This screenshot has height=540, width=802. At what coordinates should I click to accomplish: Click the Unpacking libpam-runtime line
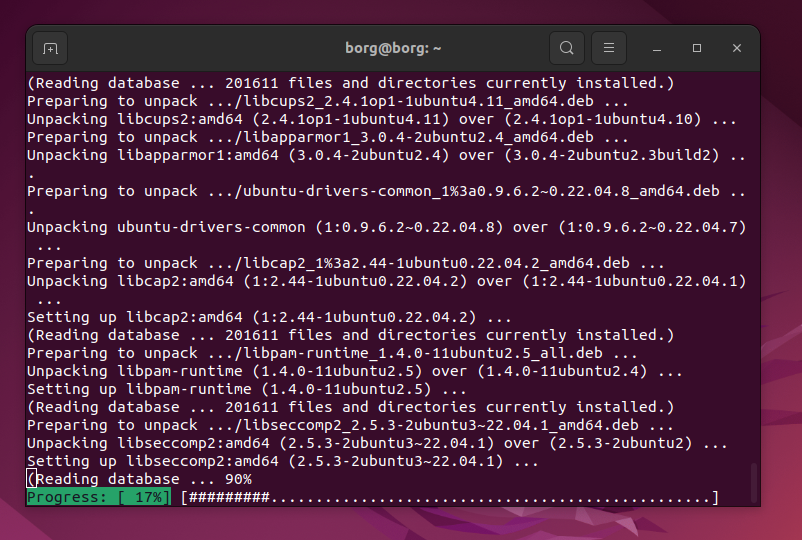[x=355, y=371]
